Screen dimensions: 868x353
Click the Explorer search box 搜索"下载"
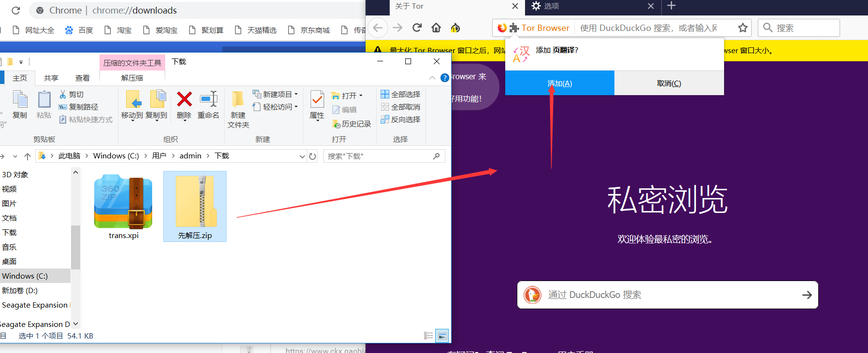[384, 156]
